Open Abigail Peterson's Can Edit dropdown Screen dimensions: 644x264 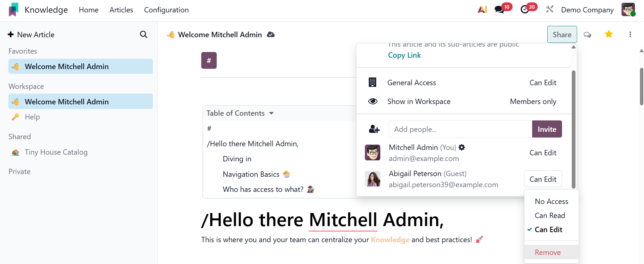pos(543,179)
